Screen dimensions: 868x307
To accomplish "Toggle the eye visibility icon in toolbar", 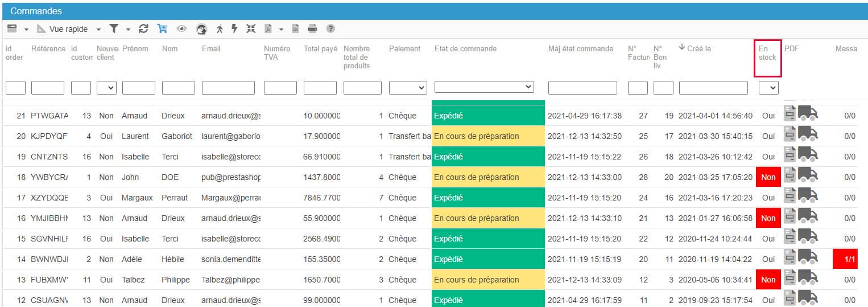I will [x=181, y=28].
